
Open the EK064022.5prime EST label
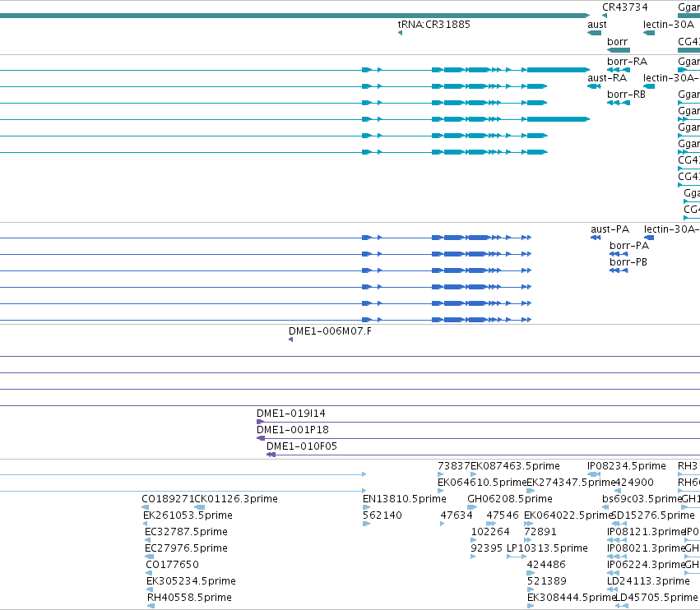point(568,515)
